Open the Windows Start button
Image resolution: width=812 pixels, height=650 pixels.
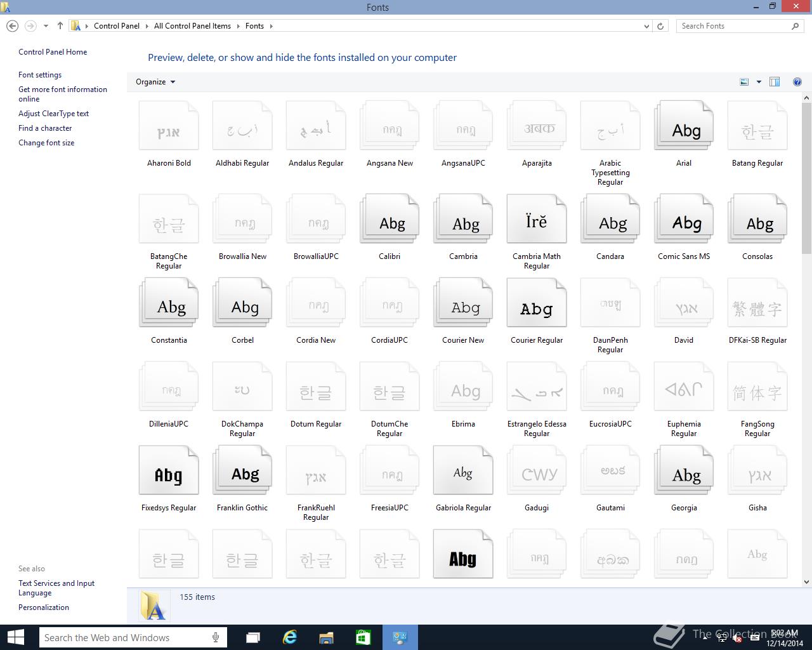pyautogui.click(x=15, y=637)
